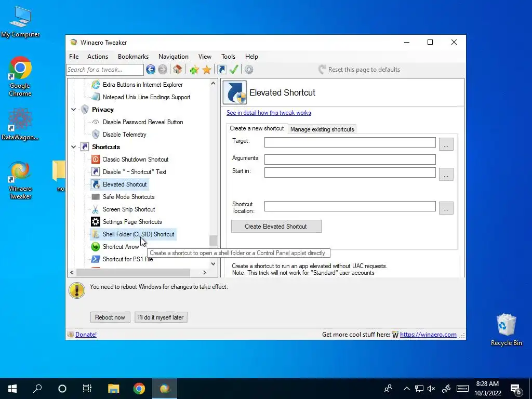The image size is (532, 399).
Task: Click the Classic Shutdown Shortcut red icon
Action: 96,159
